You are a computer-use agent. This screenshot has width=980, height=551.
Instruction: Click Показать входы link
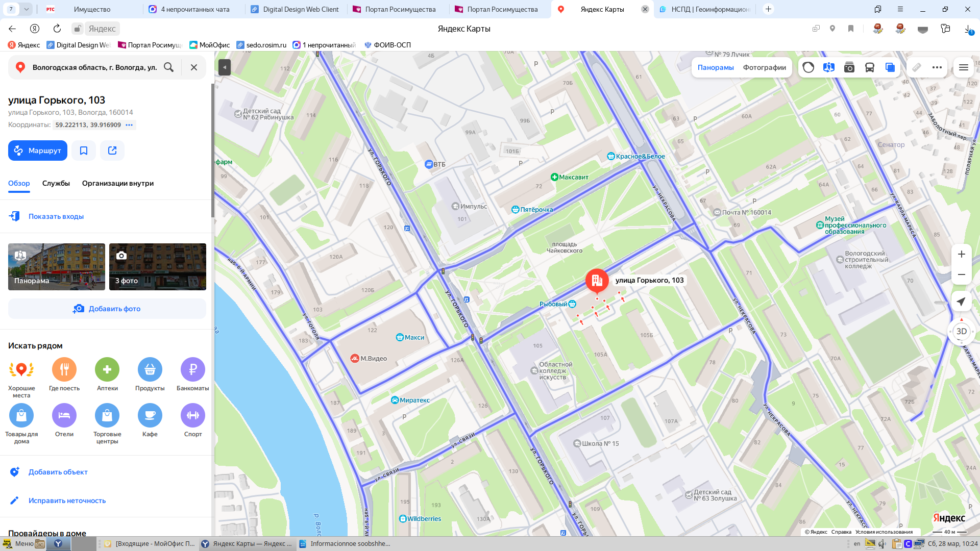pos(56,216)
